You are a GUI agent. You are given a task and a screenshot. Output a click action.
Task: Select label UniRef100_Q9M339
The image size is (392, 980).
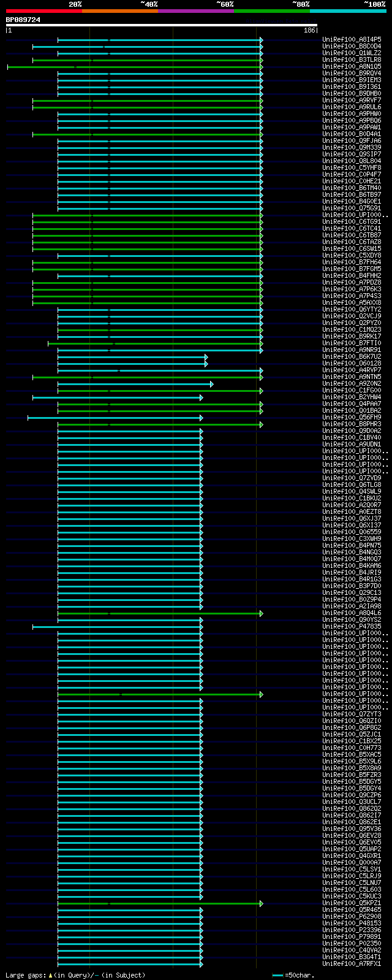coord(352,147)
